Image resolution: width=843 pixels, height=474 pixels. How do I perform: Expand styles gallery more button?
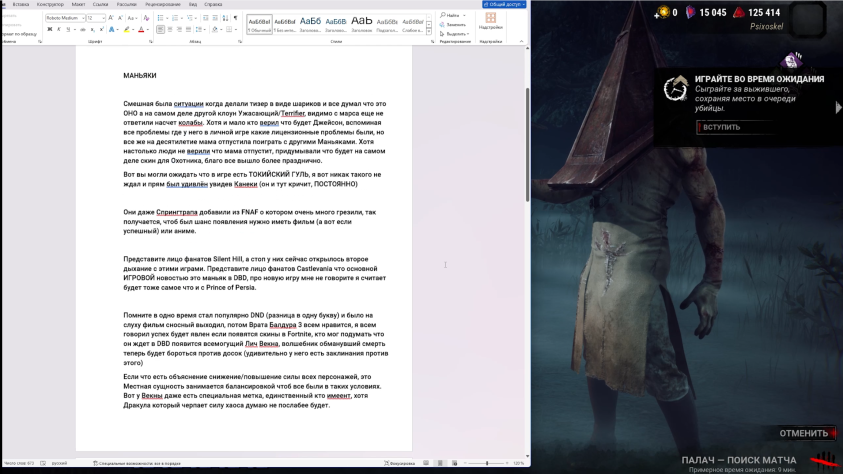[x=428, y=31]
